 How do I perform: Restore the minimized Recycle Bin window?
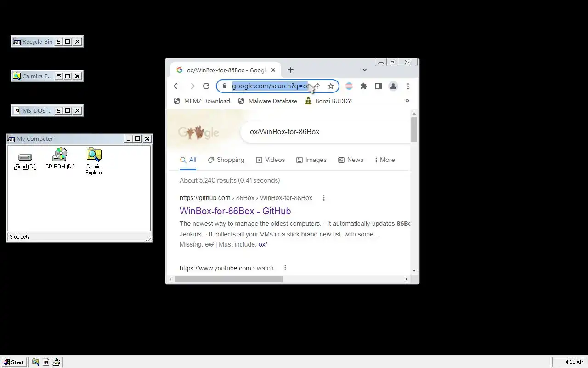pos(59,41)
